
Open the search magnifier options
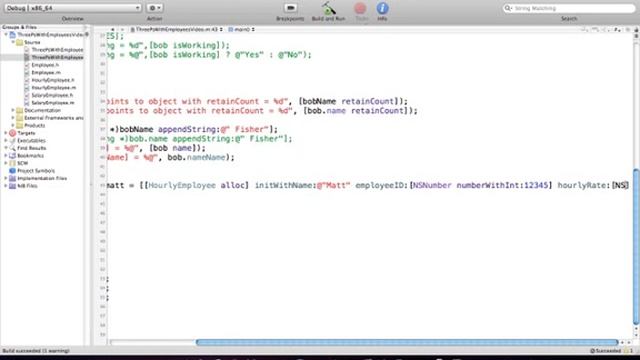point(508,8)
